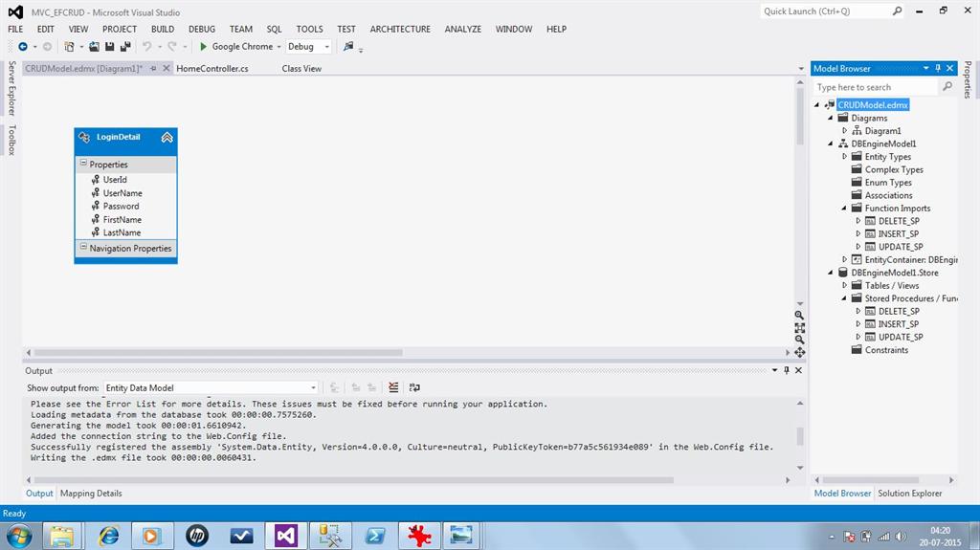Select INSERT_SP under Function Imports
The height and width of the screenshot is (550, 980).
coord(898,233)
